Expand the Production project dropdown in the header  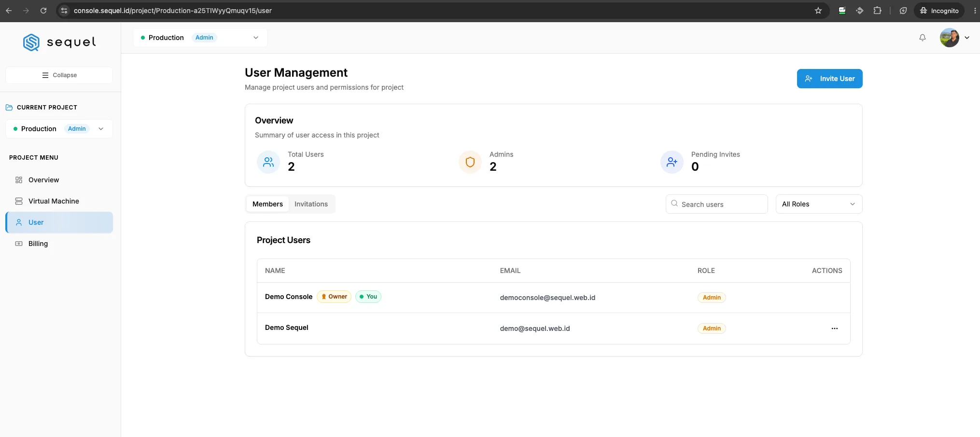200,38
